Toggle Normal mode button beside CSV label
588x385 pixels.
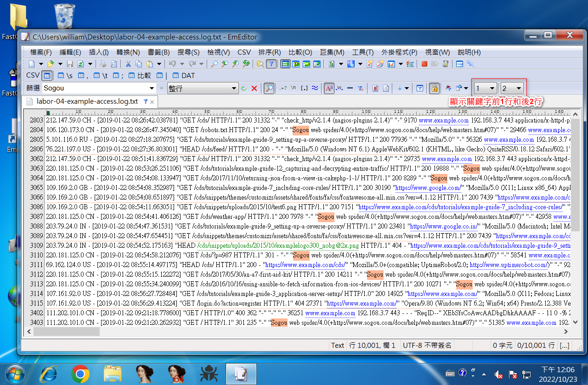tap(47, 76)
